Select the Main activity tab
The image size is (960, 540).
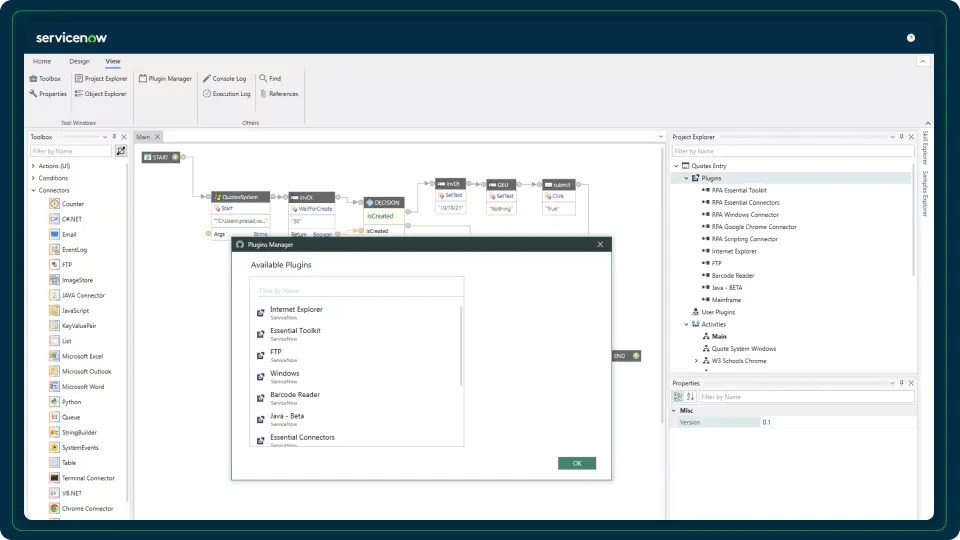(143, 137)
